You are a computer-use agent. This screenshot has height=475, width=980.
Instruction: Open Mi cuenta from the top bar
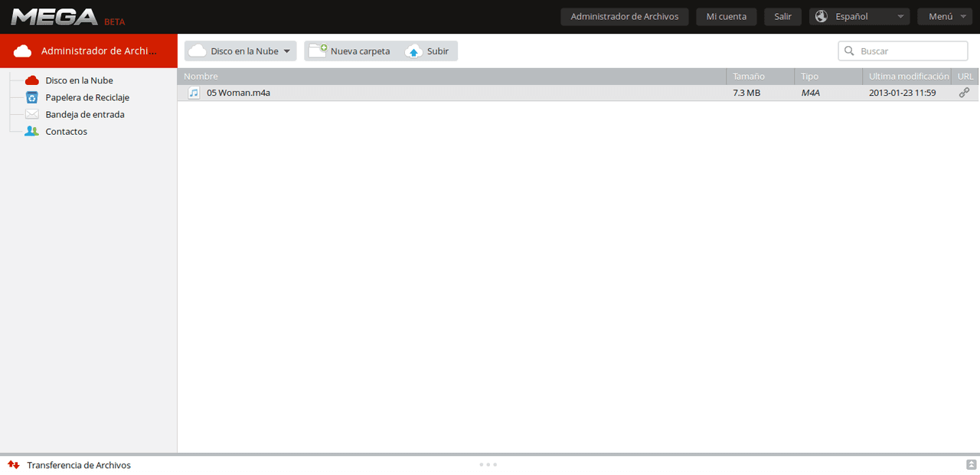tap(726, 17)
